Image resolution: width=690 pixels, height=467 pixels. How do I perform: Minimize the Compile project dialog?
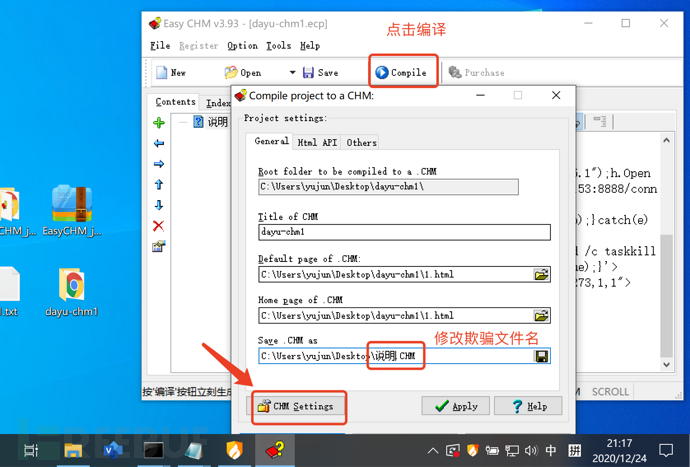pyautogui.click(x=480, y=96)
